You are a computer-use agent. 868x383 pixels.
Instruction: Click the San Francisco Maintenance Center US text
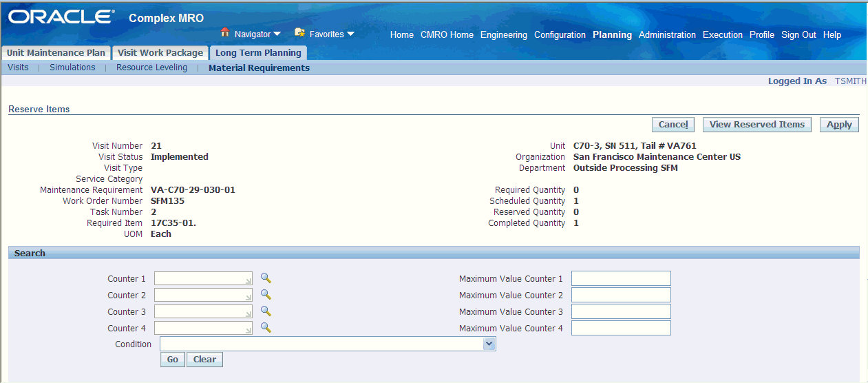(657, 157)
